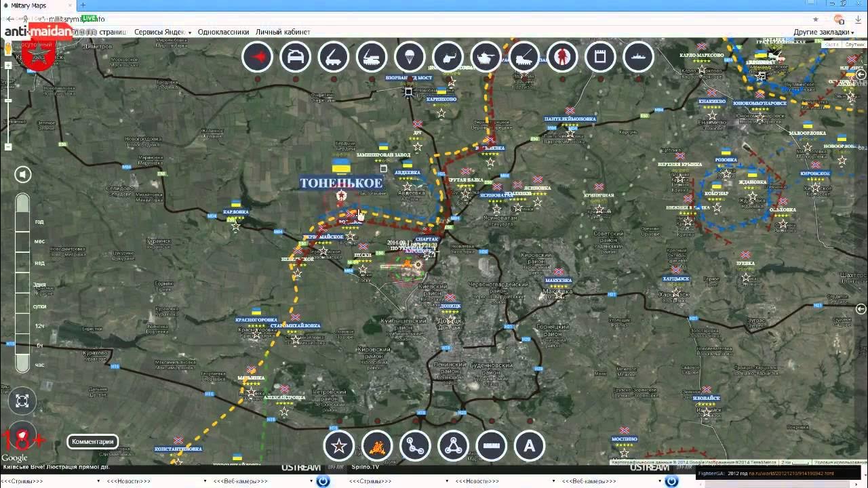Screen dimensions: 868x488
Task: Click the fire explosion marker near Donetsk airport
Action: (407, 264)
